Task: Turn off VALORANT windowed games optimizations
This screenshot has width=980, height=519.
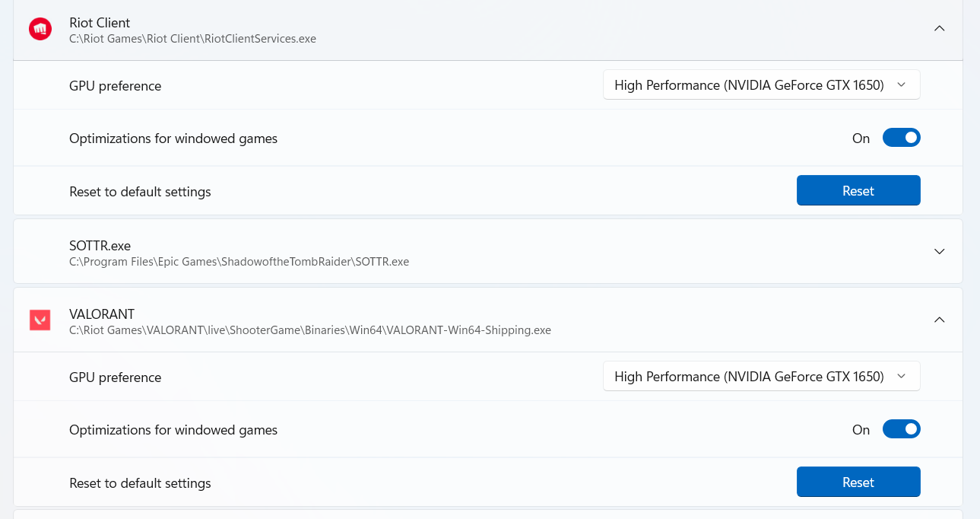Action: coord(901,429)
